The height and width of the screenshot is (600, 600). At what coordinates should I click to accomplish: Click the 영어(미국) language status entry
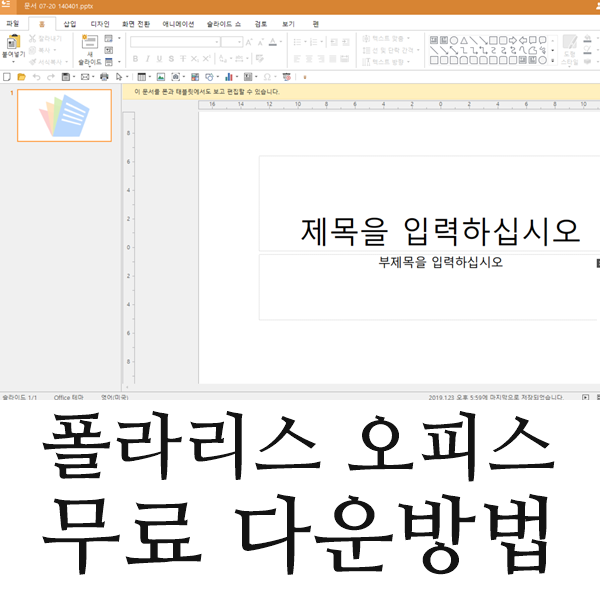click(x=114, y=397)
